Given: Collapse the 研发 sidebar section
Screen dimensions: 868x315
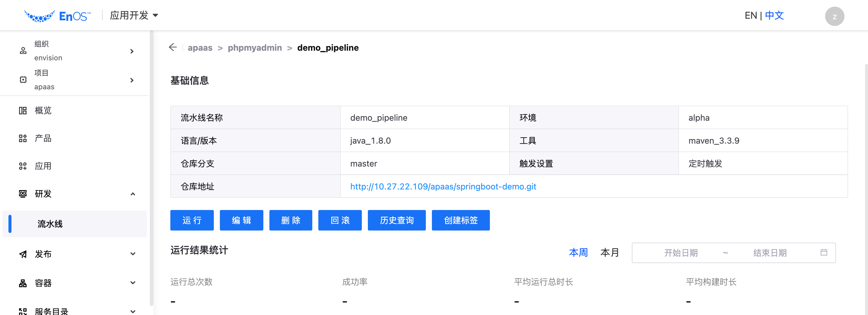Looking at the screenshot, I should pyautogui.click(x=133, y=194).
